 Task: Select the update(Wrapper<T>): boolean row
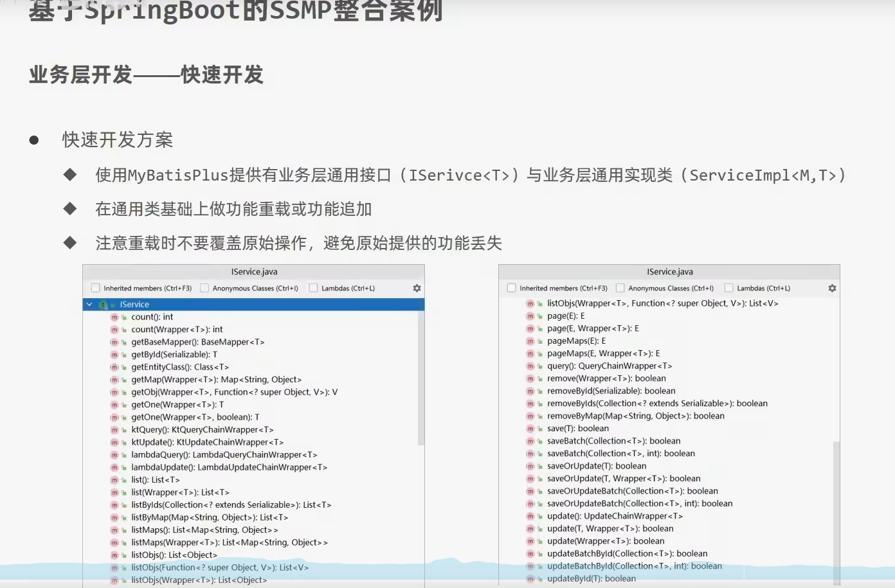click(666, 541)
